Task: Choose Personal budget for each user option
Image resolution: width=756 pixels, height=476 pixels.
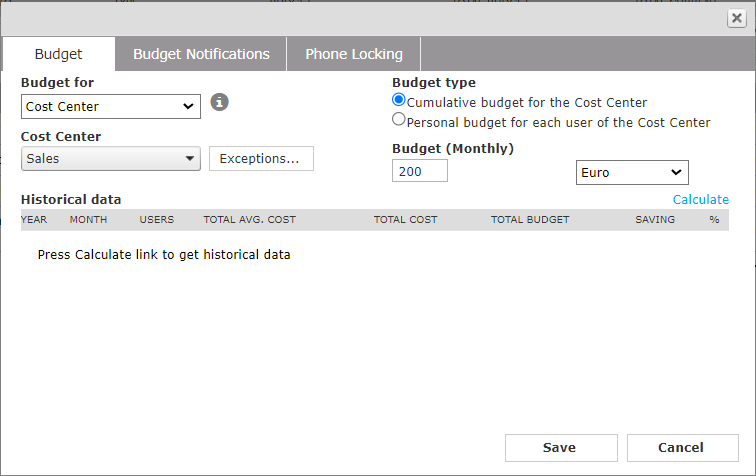Action: click(x=400, y=121)
